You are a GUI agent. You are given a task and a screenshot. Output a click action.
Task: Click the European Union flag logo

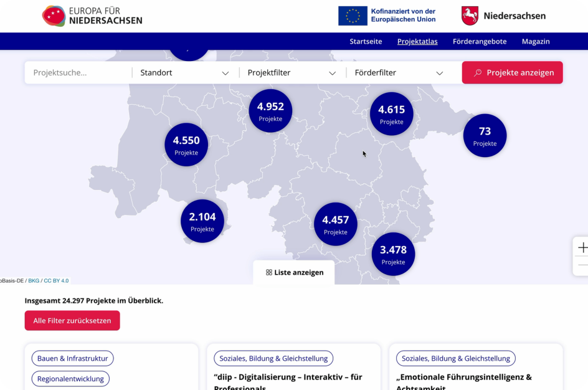point(353,16)
